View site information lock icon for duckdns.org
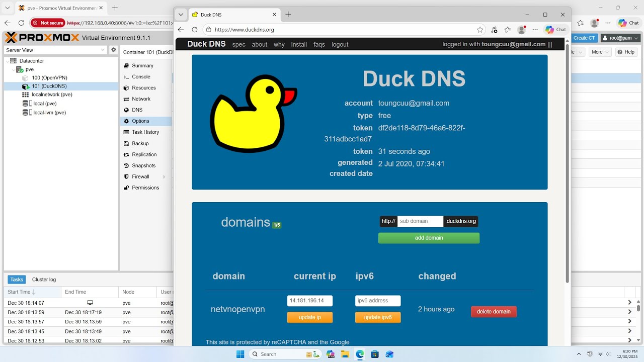Image resolution: width=644 pixels, height=362 pixels. (209, 30)
